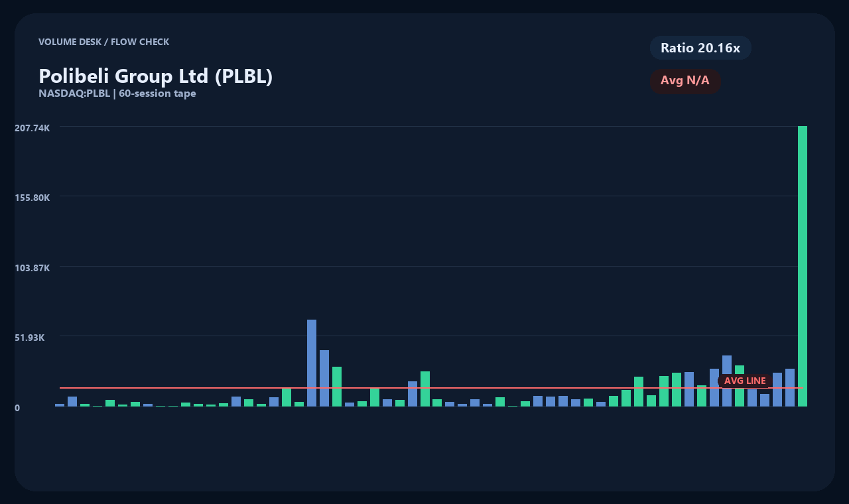Click the VOLUME DESK / FLOW CHECK header
This screenshot has width=849, height=504.
pyautogui.click(x=103, y=42)
